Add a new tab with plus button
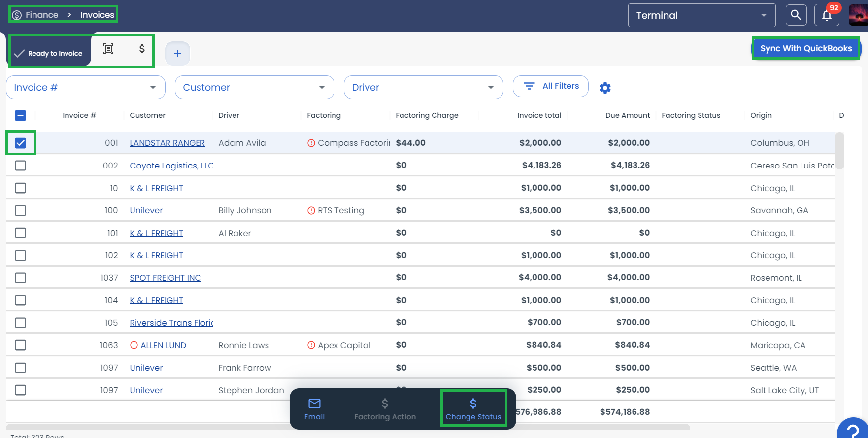The width and height of the screenshot is (868, 438). 178,53
